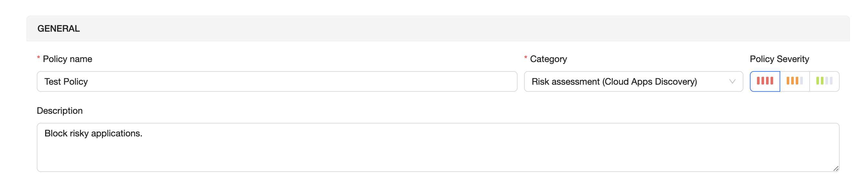Click the "Test Policy" text in name field

point(66,82)
